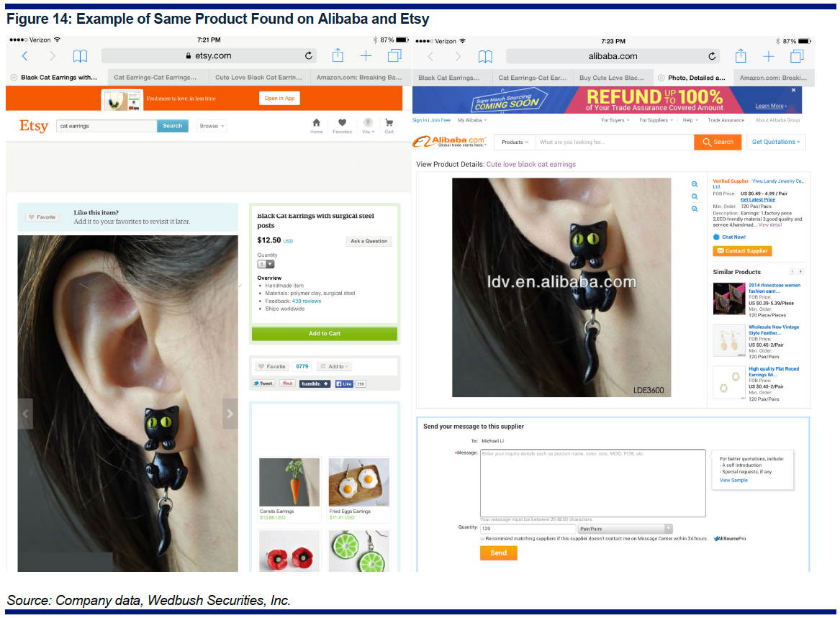Switch to Cute Love Black Cat Earrin tab in Etsy window
The height and width of the screenshot is (618, 840).
258,78
